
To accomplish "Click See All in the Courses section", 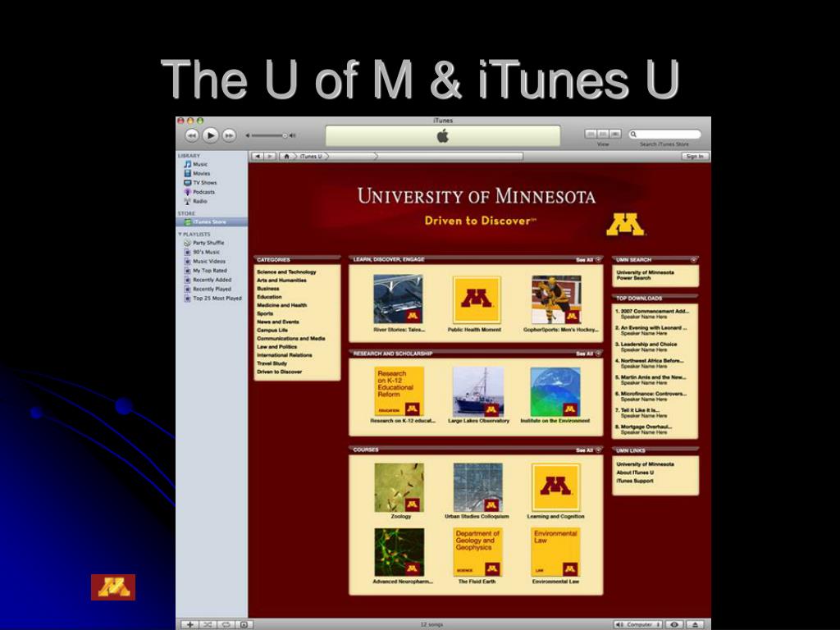I will point(588,450).
